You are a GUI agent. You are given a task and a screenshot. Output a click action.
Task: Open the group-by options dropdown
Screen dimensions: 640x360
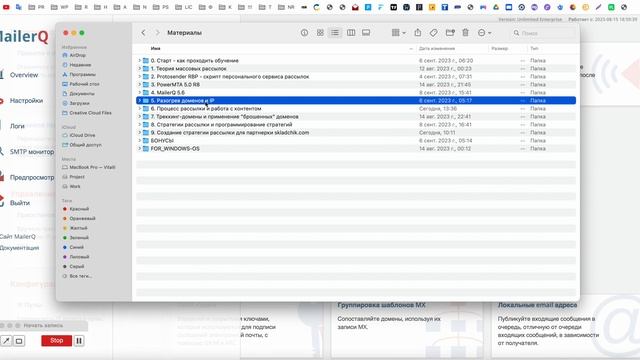pos(398,33)
